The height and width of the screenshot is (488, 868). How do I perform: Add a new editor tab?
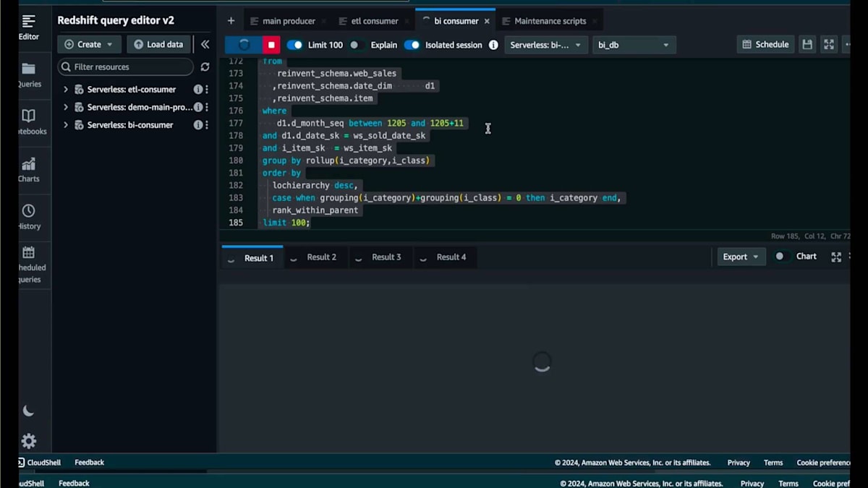click(x=231, y=21)
